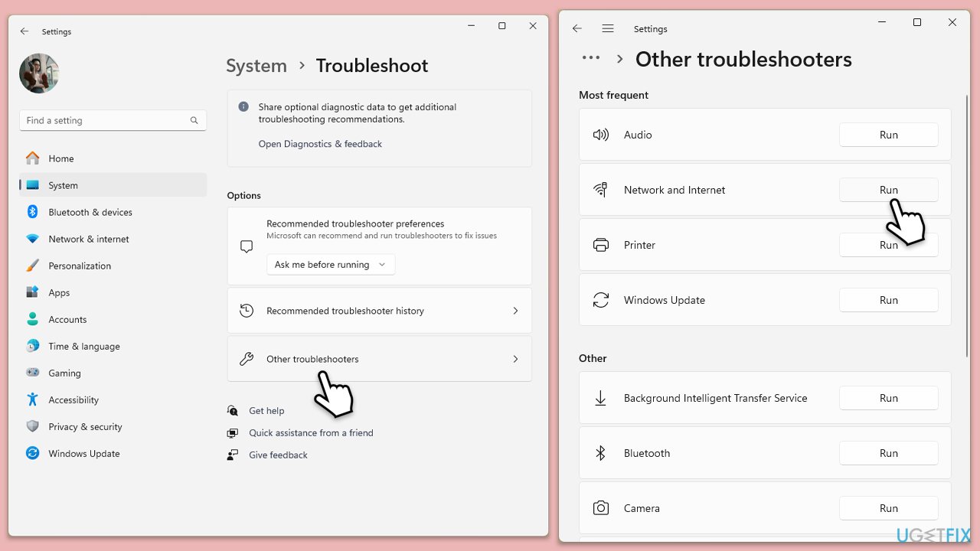Click the search magnifier in Find a setting
This screenshot has width=980, height=551.
[x=194, y=120]
